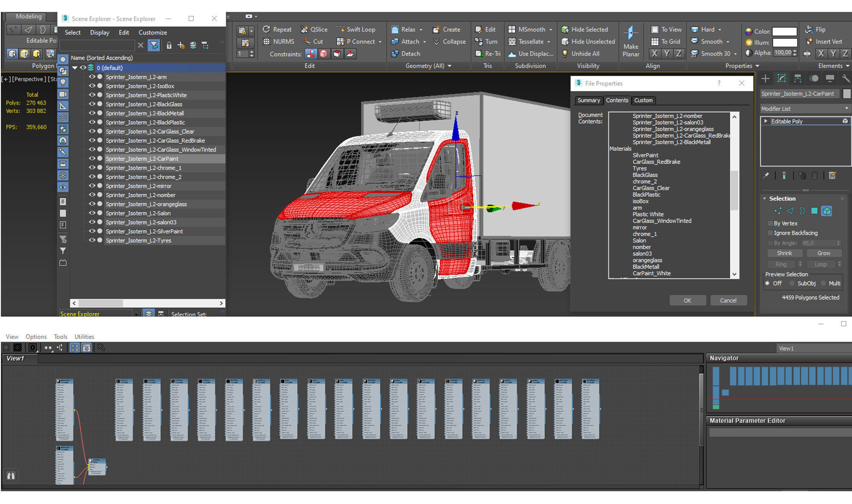Screen dimensions: 852x504
Task: Click the QSlice tool icon
Action: point(304,29)
